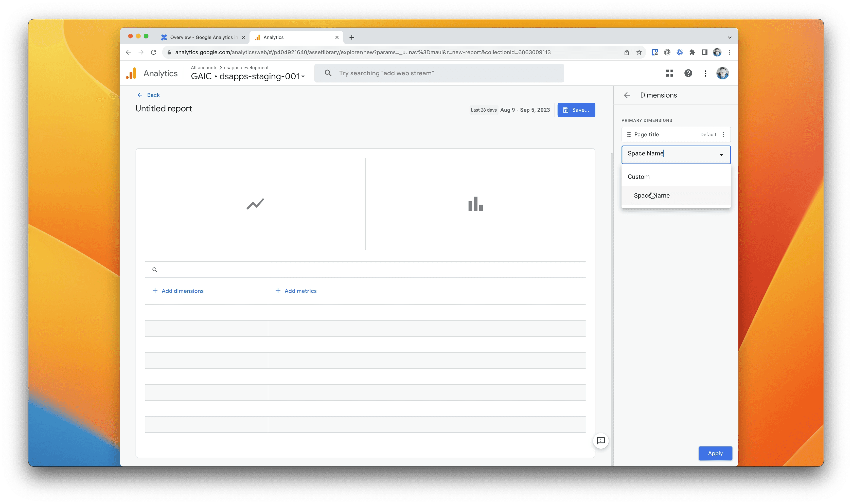Toggle the browser side panel icon

point(704,52)
